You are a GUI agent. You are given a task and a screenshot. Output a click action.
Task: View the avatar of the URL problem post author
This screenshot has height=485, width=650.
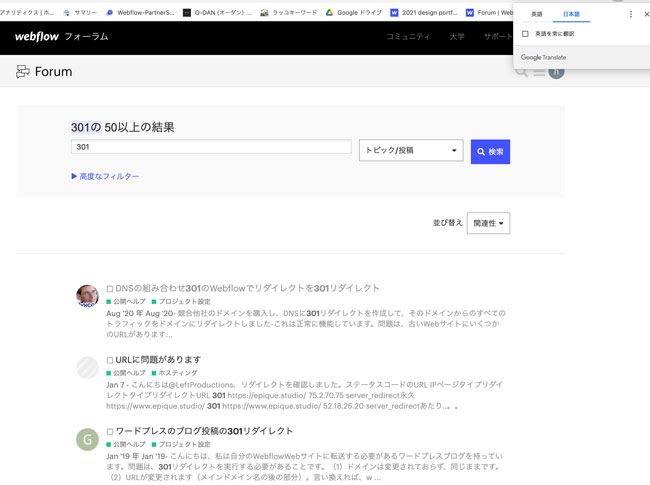(87, 367)
